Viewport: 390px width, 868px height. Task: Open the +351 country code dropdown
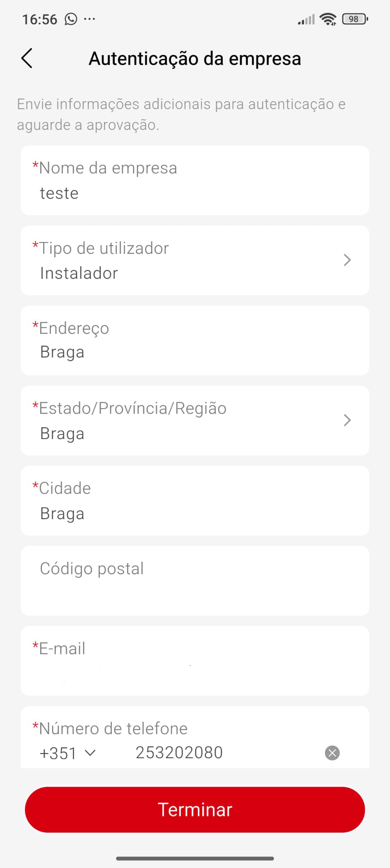pyautogui.click(x=68, y=753)
